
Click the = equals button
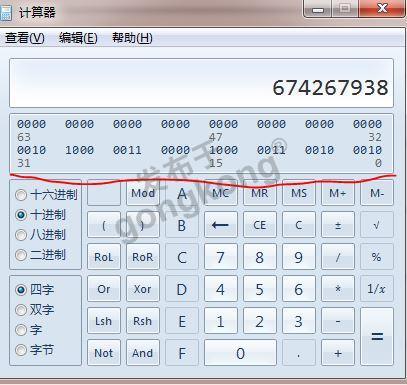[377, 337]
